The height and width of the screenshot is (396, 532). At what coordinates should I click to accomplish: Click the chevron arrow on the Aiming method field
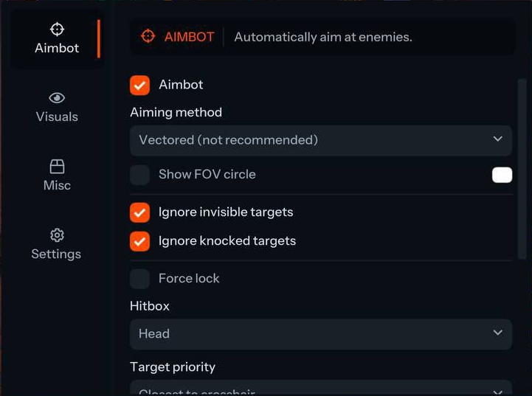point(497,139)
